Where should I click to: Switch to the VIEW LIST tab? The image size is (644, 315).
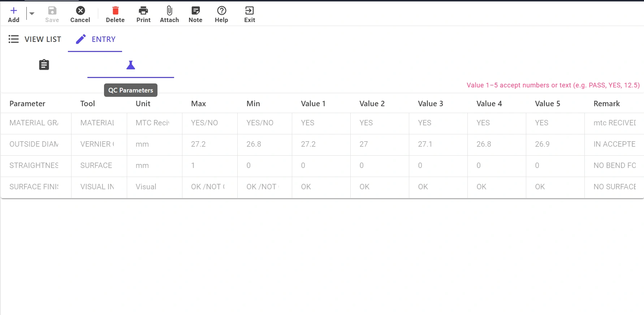[35, 39]
